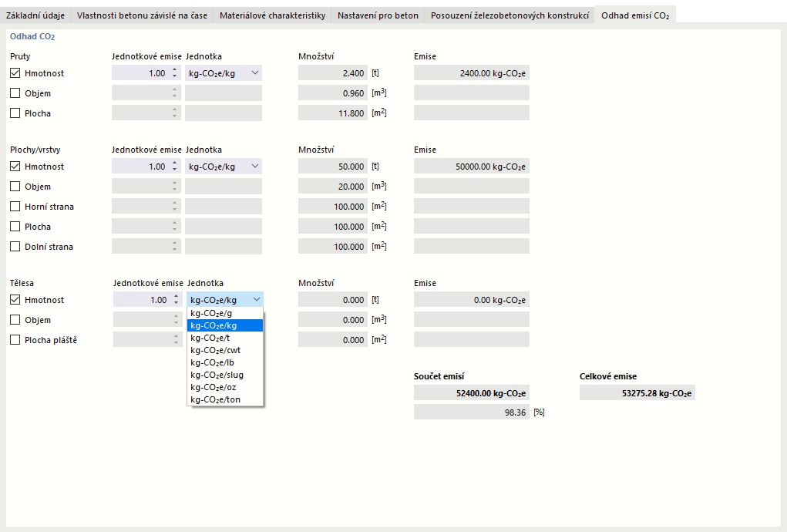
Task: Enable Plocha checkbox under Pruty
Action: tap(15, 113)
